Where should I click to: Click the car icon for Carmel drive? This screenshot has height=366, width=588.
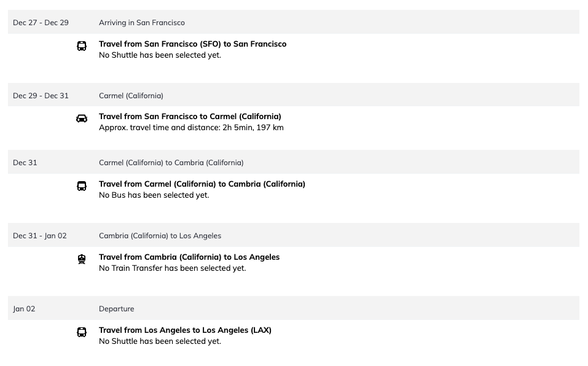click(x=82, y=119)
